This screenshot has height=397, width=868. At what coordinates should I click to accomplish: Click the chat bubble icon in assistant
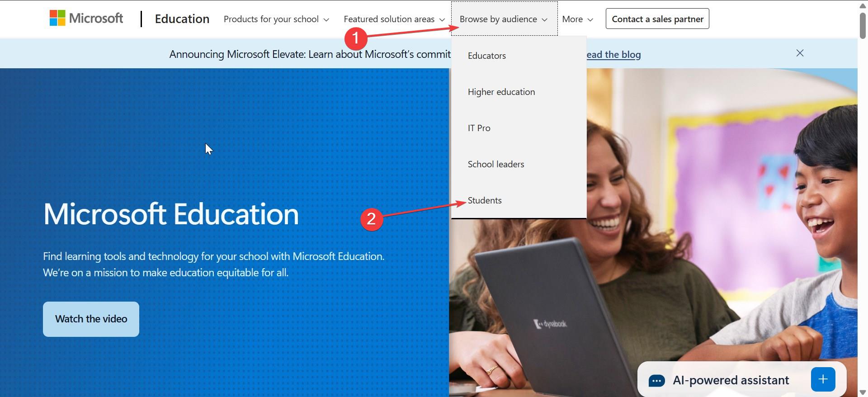pyautogui.click(x=656, y=381)
